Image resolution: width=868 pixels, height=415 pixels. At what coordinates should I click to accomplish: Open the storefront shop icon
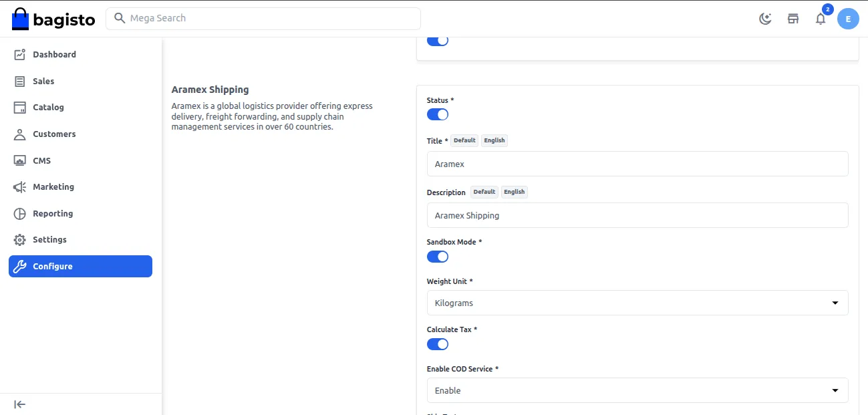793,19
